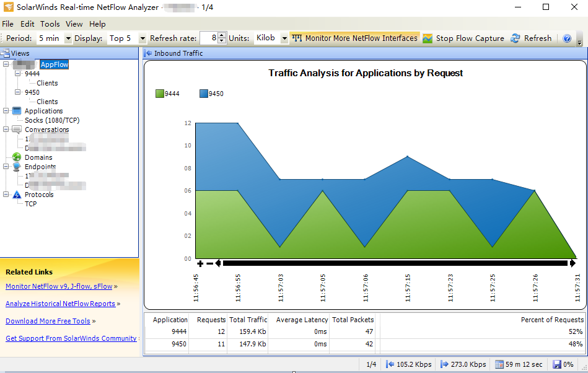Click the Refresh arrows icon
Image resolution: width=588 pixels, height=373 pixels.
[516, 38]
